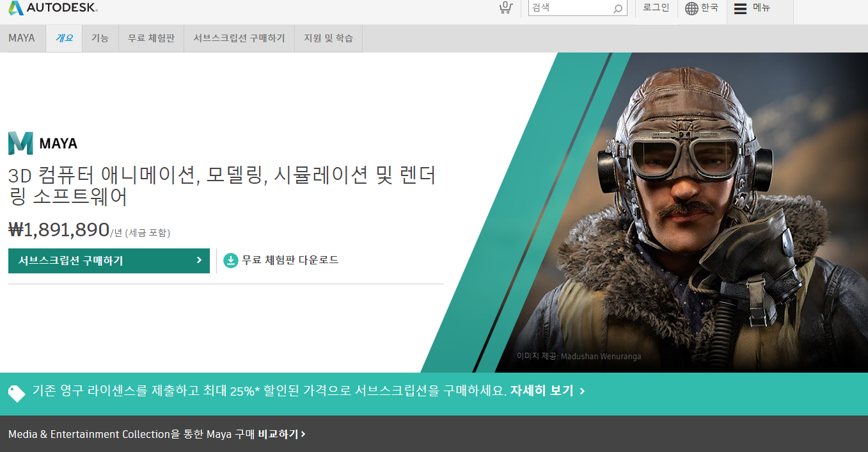Viewport: 868px width, 452px height.
Task: Open the shopping cart icon
Action: tap(505, 8)
